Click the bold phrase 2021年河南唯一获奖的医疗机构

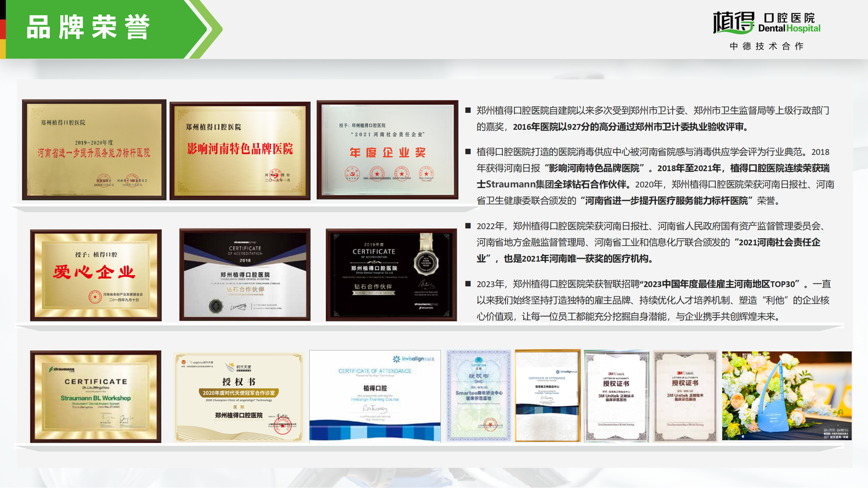588,259
